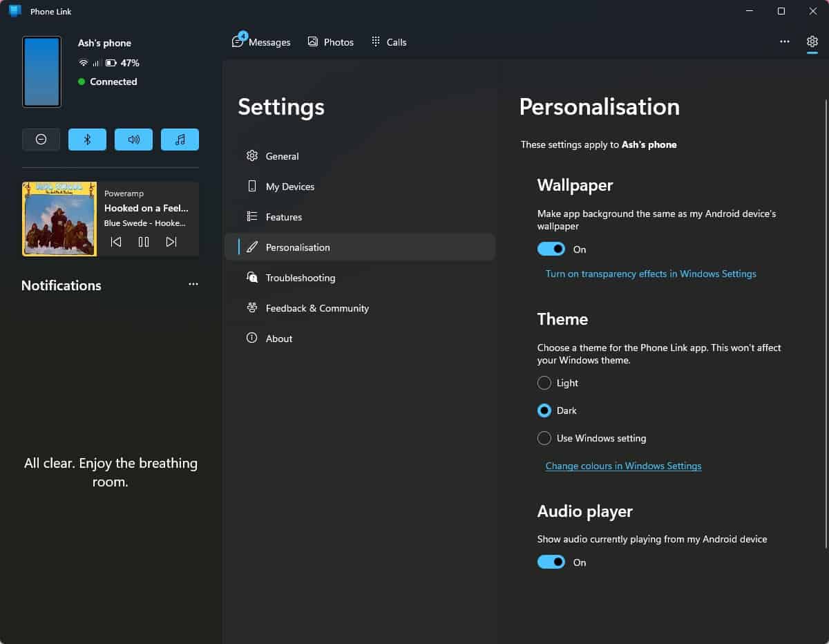Click the album art for Blue Swede
The height and width of the screenshot is (644, 829).
tap(59, 219)
